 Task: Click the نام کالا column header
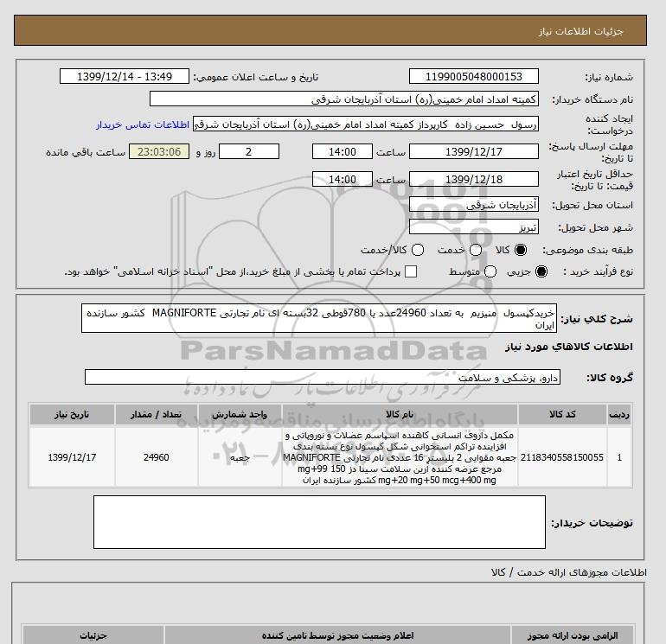[x=400, y=414]
